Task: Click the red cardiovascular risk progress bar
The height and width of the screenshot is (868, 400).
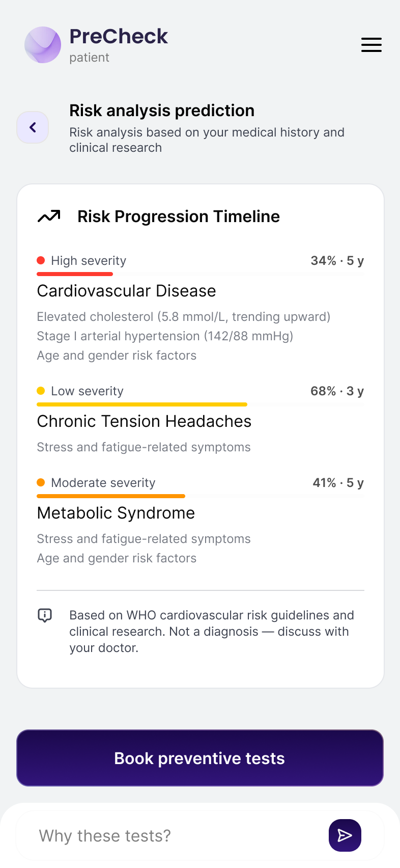Action: tap(75, 274)
